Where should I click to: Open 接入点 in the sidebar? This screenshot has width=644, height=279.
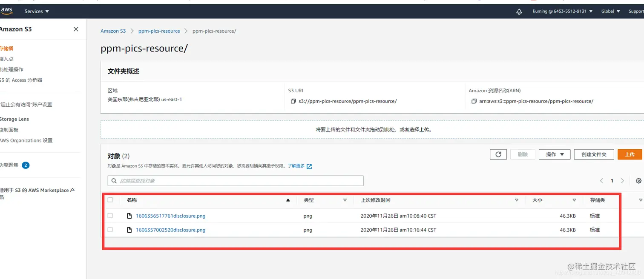tap(6, 59)
